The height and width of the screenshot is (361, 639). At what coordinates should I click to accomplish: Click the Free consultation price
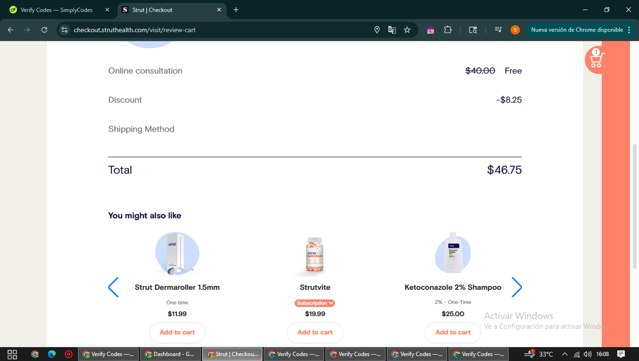tap(513, 71)
